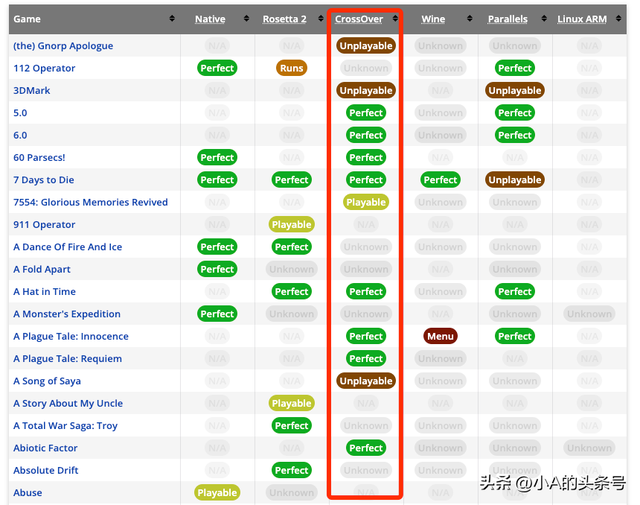This screenshot has height=505, width=640.
Task: Sort table by Game column arrows
Action: (172, 18)
